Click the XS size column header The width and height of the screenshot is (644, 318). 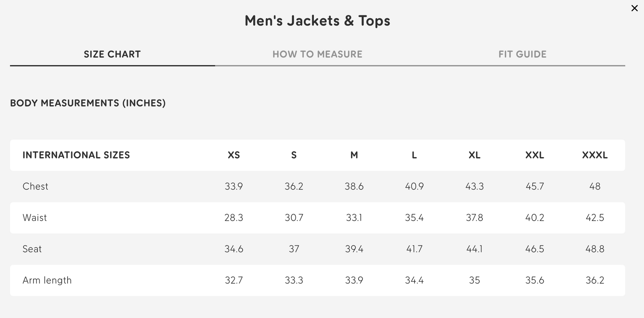click(x=234, y=155)
